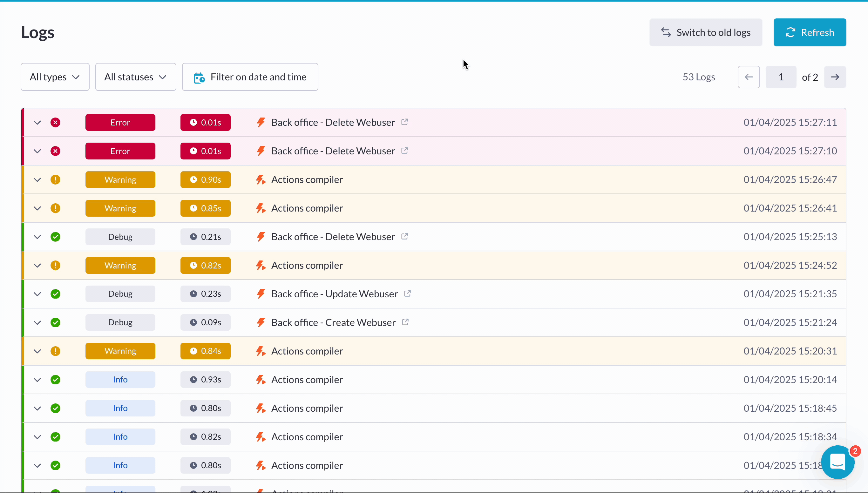This screenshot has height=493, width=868.
Task: Click the warning status icon at 15:26:47
Action: [x=56, y=180]
